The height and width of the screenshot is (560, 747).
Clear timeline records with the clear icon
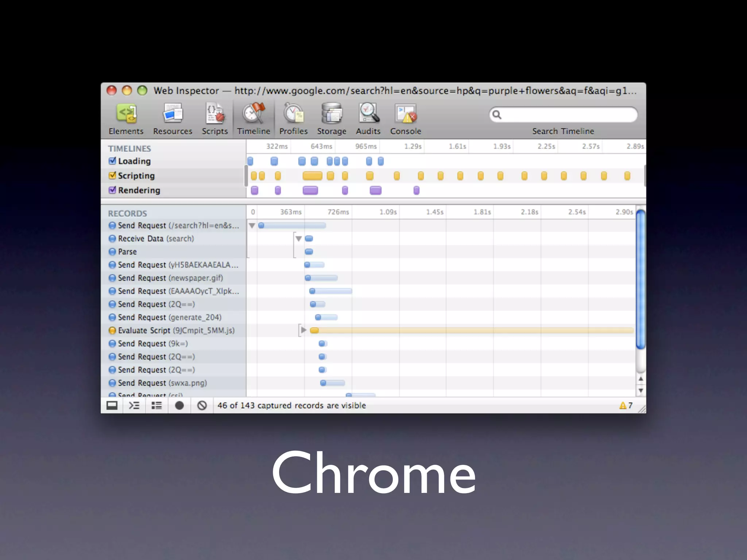(x=202, y=405)
